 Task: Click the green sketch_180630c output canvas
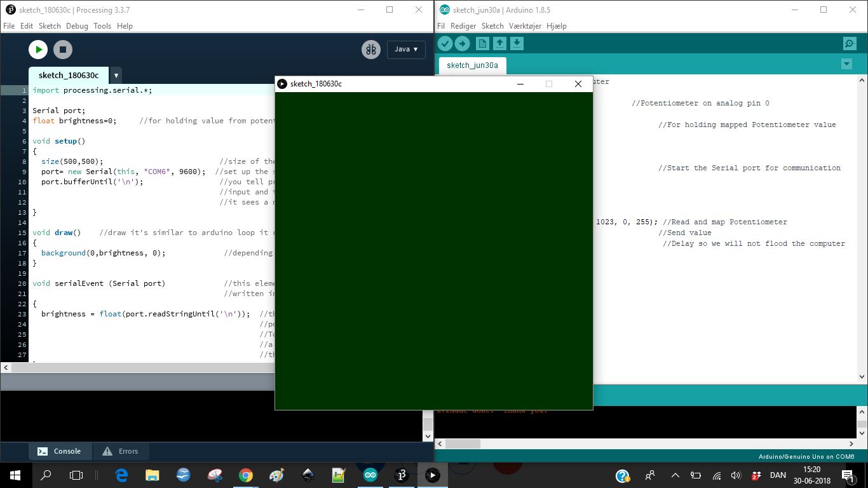click(434, 251)
